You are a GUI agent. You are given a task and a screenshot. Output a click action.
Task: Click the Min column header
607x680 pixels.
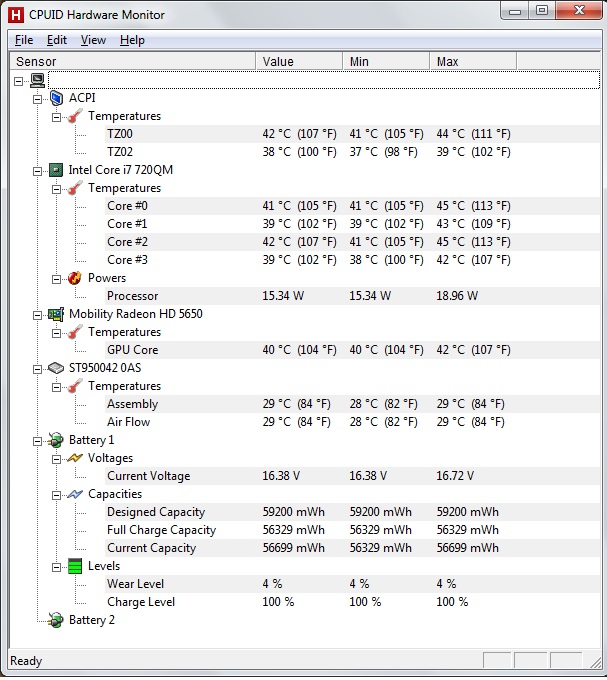386,62
